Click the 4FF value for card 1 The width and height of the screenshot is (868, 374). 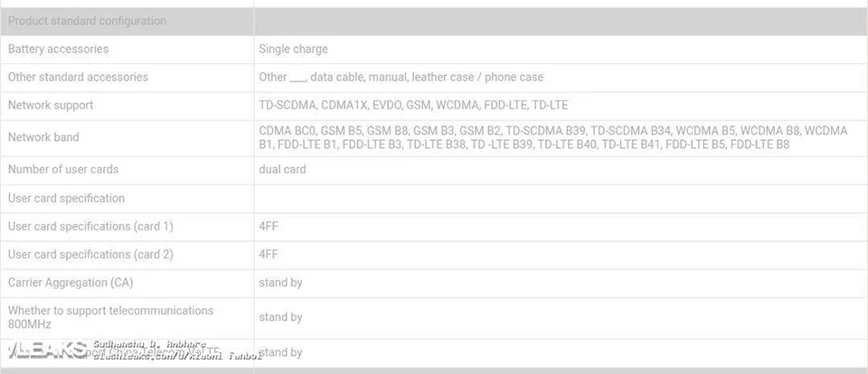269,226
